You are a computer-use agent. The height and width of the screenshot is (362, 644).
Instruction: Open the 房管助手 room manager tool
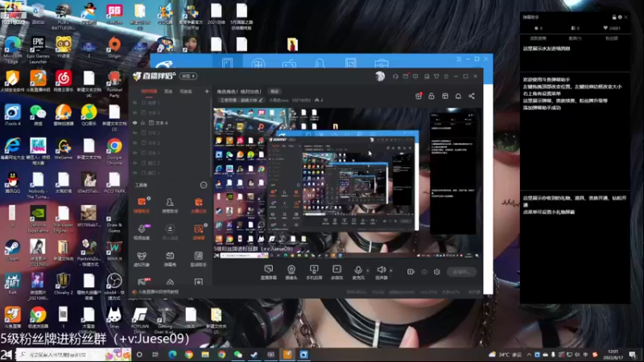tap(170, 205)
